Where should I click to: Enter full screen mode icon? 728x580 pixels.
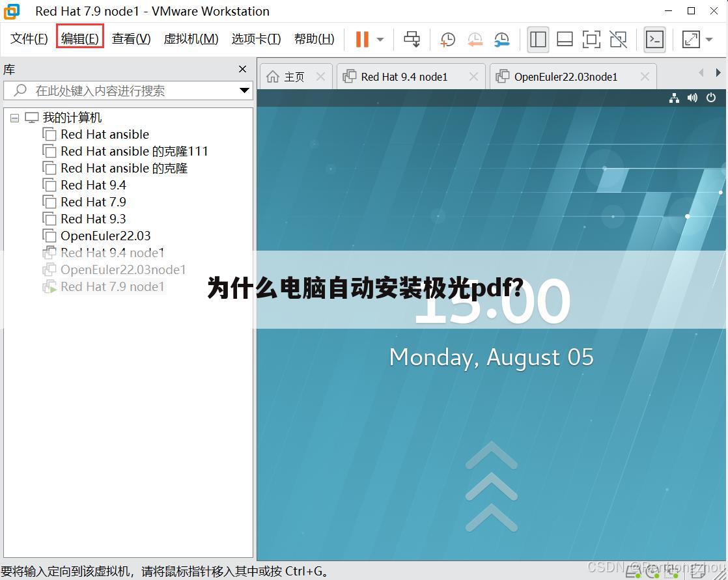click(591, 39)
